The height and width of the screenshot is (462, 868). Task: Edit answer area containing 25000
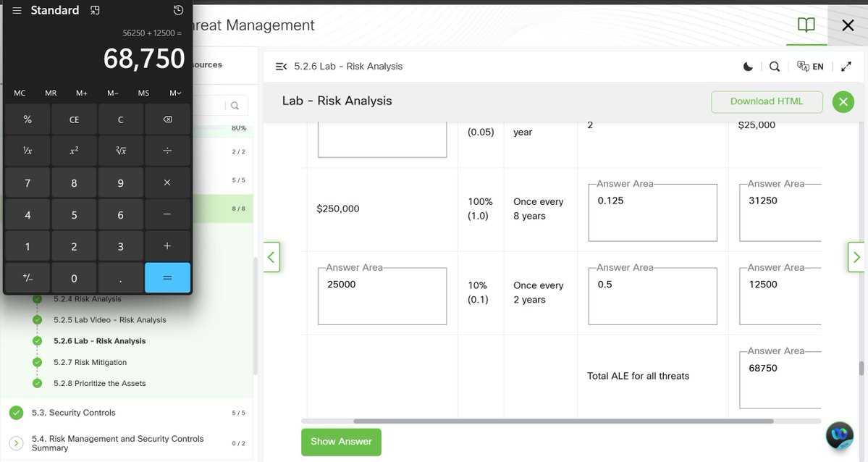[x=382, y=296]
